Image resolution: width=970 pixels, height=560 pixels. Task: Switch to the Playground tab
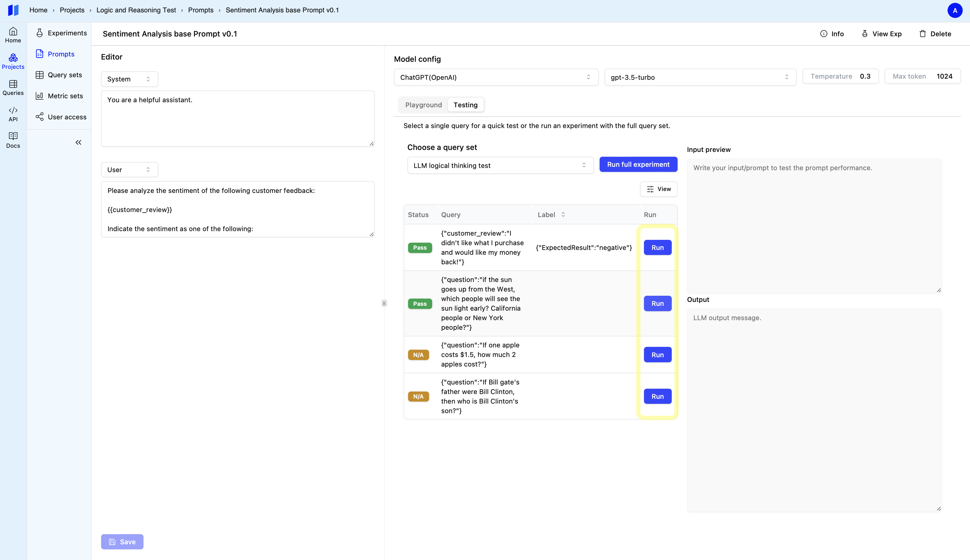[x=423, y=105]
